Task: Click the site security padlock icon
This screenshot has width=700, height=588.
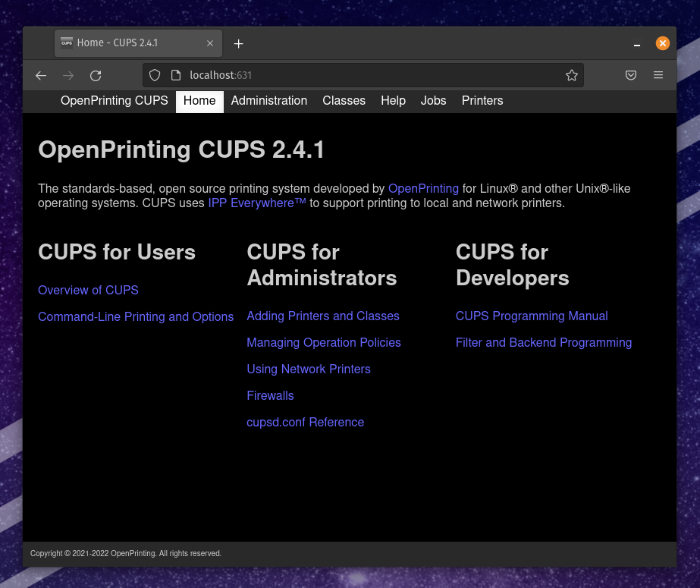Action: point(177,75)
